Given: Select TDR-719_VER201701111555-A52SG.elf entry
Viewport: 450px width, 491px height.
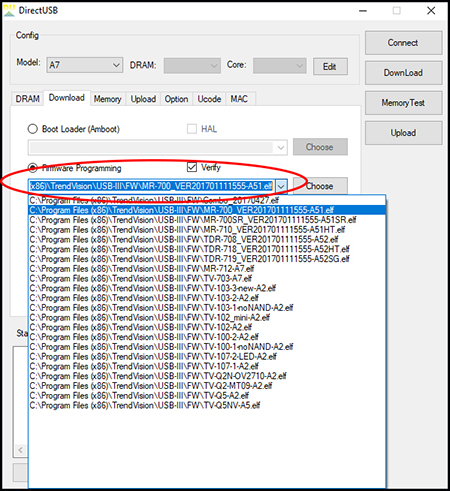Looking at the screenshot, I should (207, 259).
